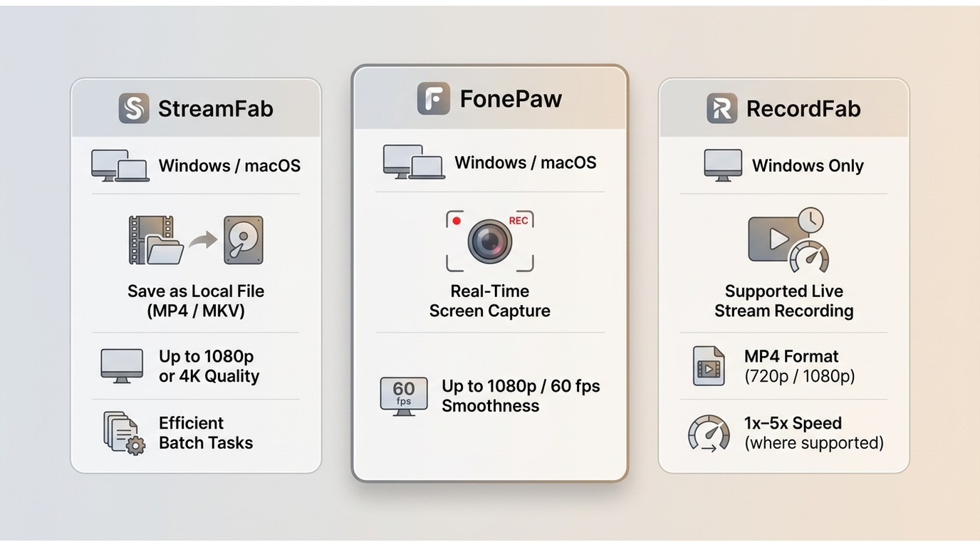Click the RecordFab logo icon

point(722,108)
